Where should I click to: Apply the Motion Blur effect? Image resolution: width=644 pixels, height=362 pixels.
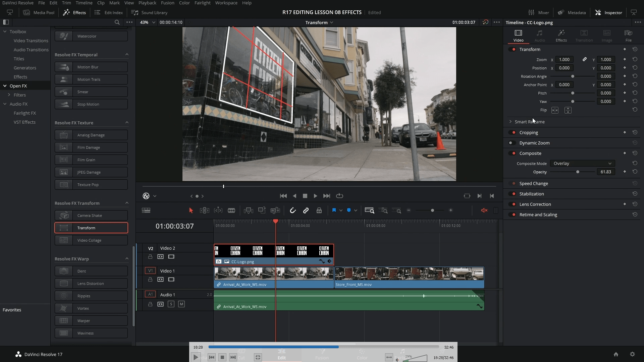point(91,67)
